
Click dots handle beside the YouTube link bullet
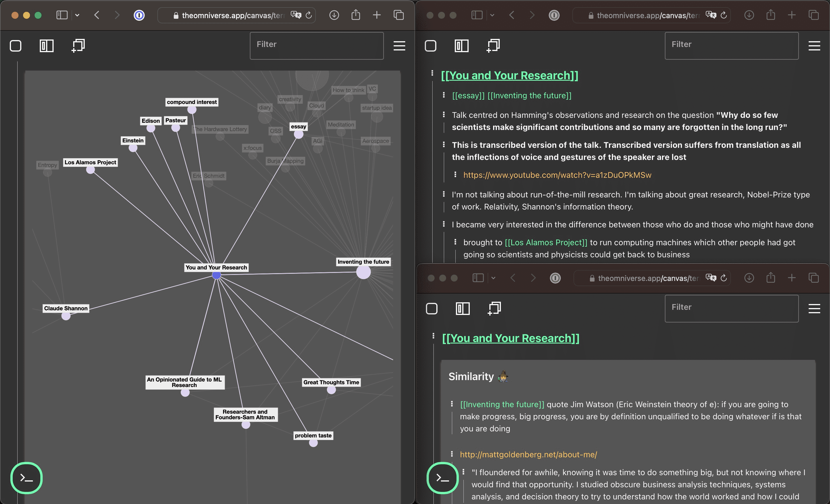[x=455, y=174]
